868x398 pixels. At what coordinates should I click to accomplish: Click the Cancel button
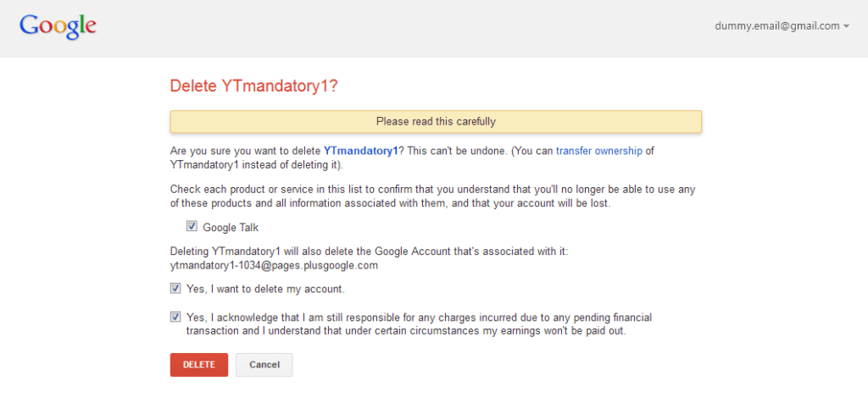point(264,364)
